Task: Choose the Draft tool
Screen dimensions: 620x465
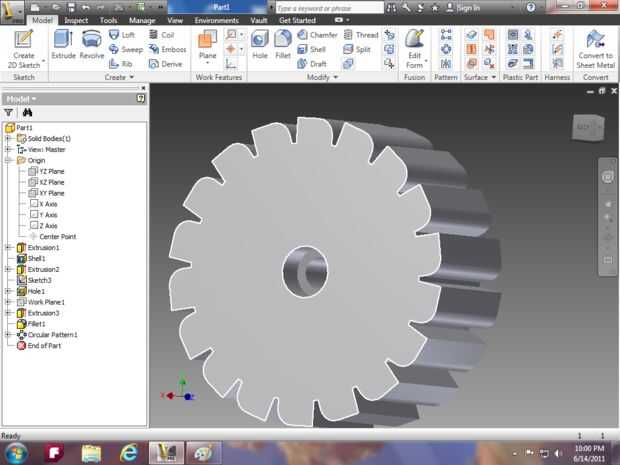Action: pos(312,64)
